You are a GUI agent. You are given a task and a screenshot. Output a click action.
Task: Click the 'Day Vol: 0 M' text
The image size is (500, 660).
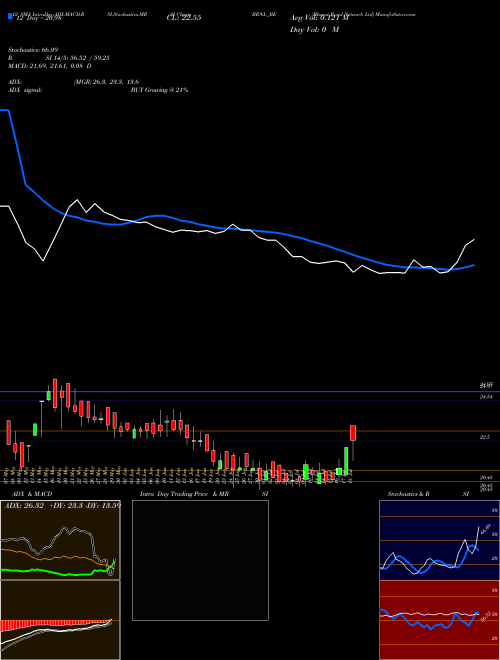tap(314, 29)
